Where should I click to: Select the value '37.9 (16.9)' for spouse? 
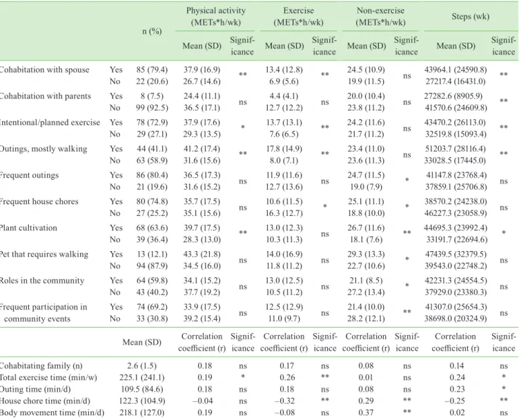pos(202,70)
